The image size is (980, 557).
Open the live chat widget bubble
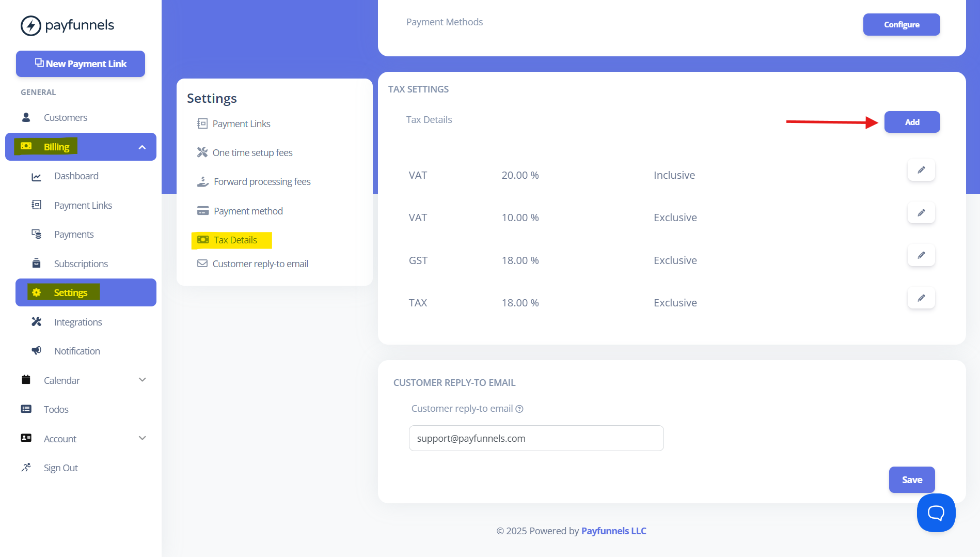936,513
